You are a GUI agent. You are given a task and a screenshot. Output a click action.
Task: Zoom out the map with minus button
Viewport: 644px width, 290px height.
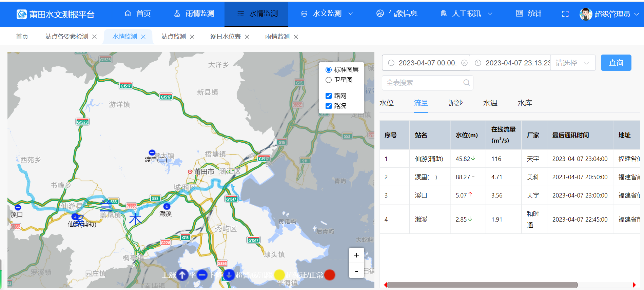[x=356, y=271]
